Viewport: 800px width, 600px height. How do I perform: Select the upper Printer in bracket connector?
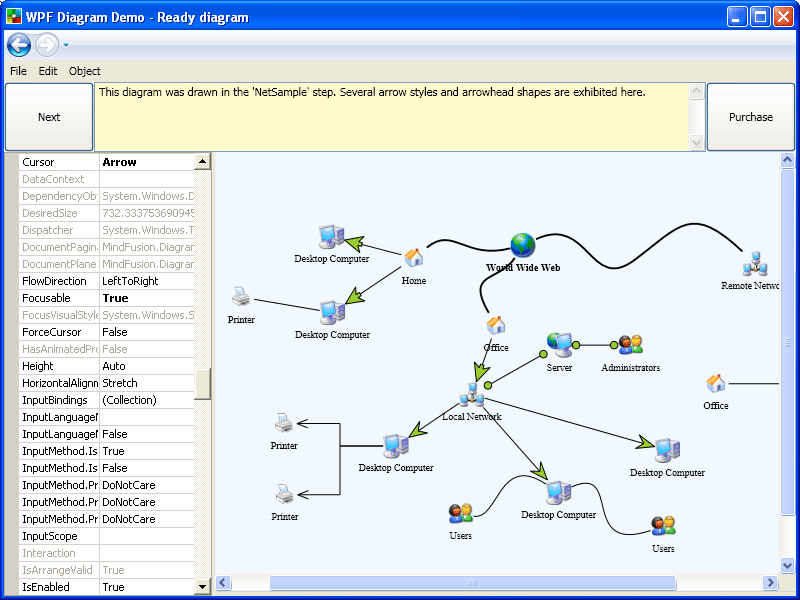[284, 422]
